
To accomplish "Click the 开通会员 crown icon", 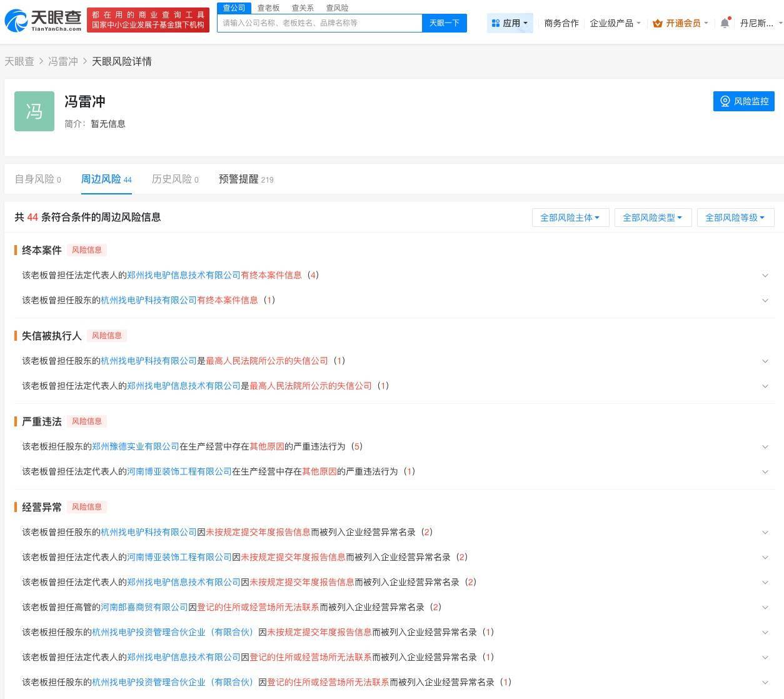I will (657, 23).
